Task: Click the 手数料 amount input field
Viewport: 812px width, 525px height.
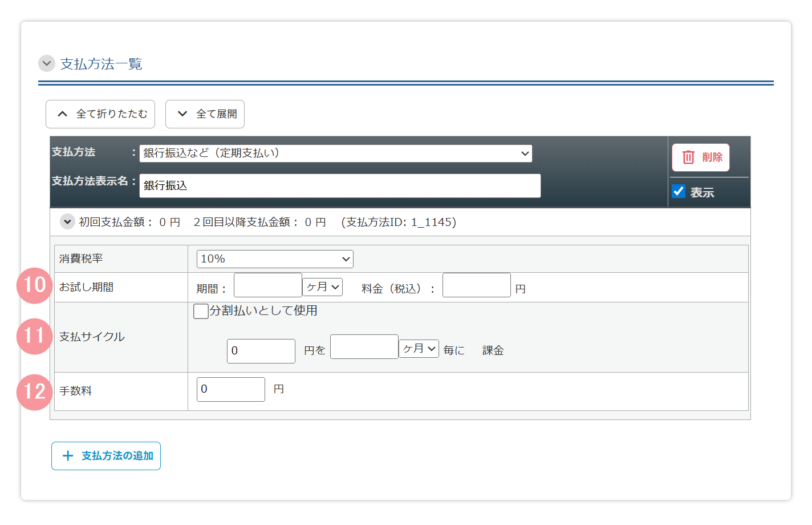Action: point(231,389)
